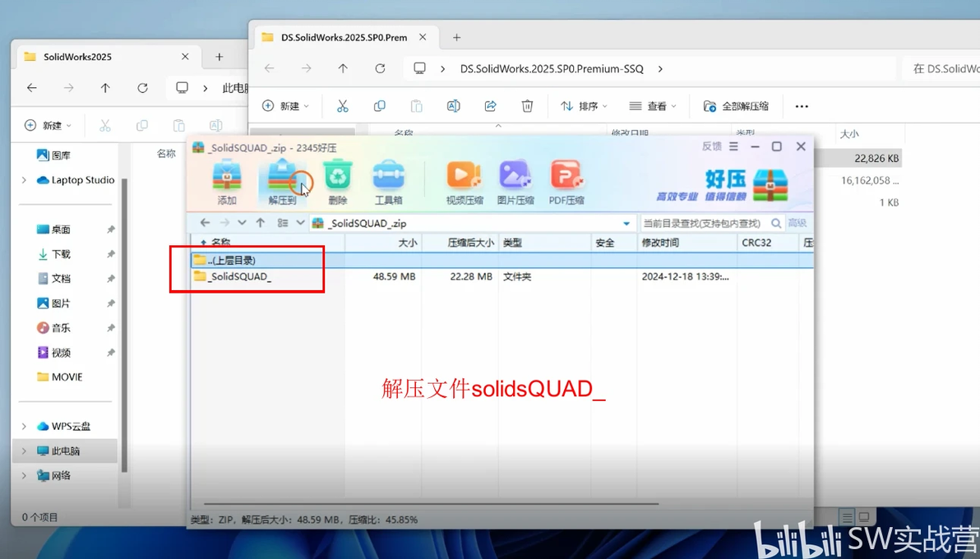
Task: Launch the PDF压缩 tool
Action: [566, 182]
